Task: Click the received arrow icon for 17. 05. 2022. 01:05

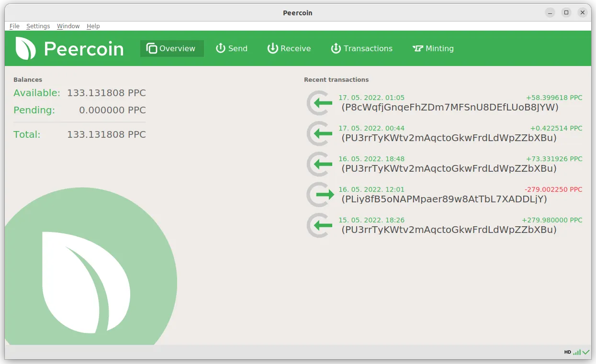Action: (x=320, y=103)
